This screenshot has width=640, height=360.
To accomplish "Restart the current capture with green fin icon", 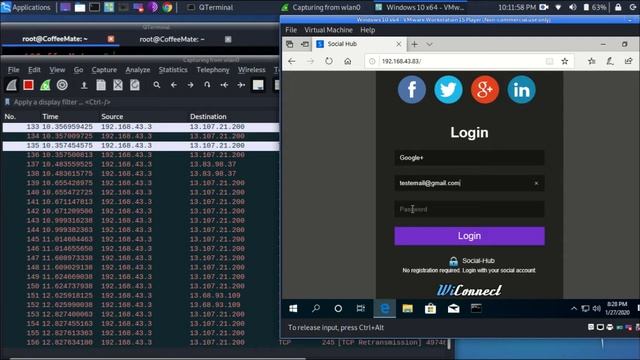I will [x=45, y=85].
